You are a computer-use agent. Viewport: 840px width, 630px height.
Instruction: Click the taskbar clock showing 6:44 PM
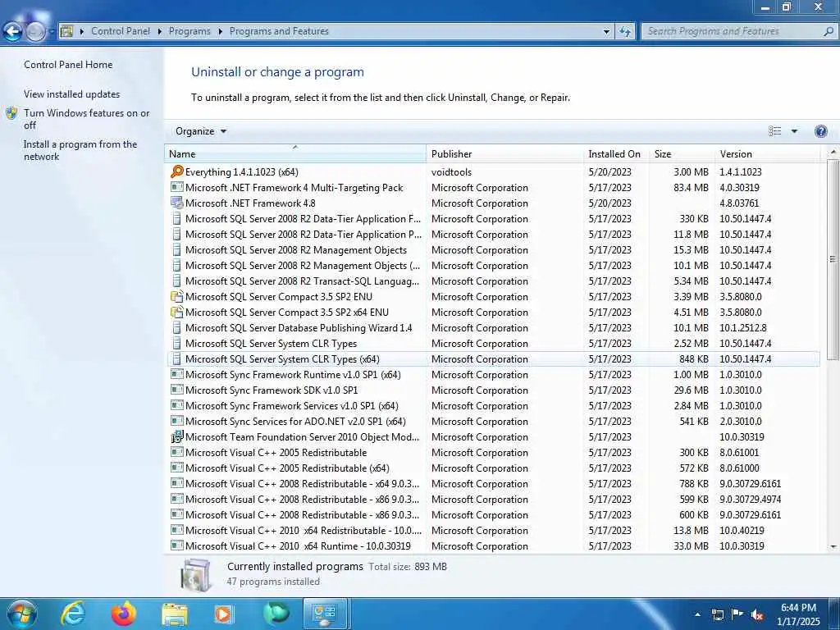(x=798, y=614)
